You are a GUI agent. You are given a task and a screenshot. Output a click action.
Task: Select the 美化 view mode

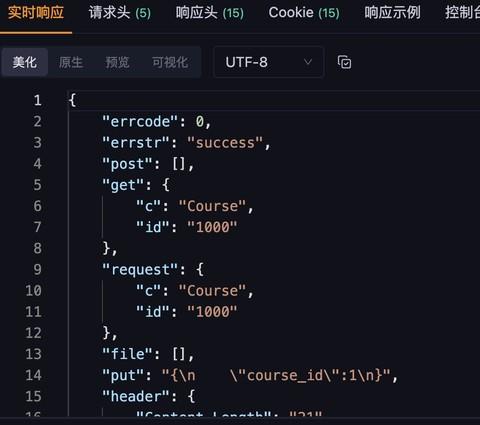(x=25, y=62)
